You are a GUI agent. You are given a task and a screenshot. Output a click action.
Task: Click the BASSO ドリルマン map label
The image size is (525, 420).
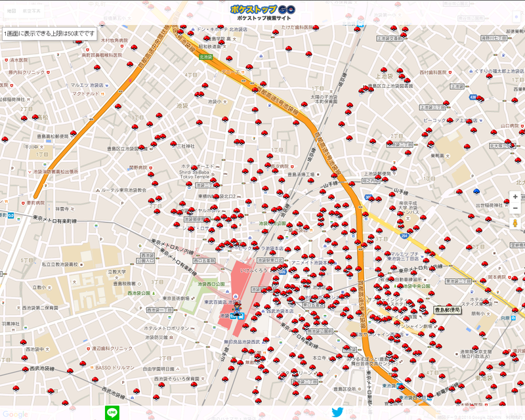coord(115,367)
